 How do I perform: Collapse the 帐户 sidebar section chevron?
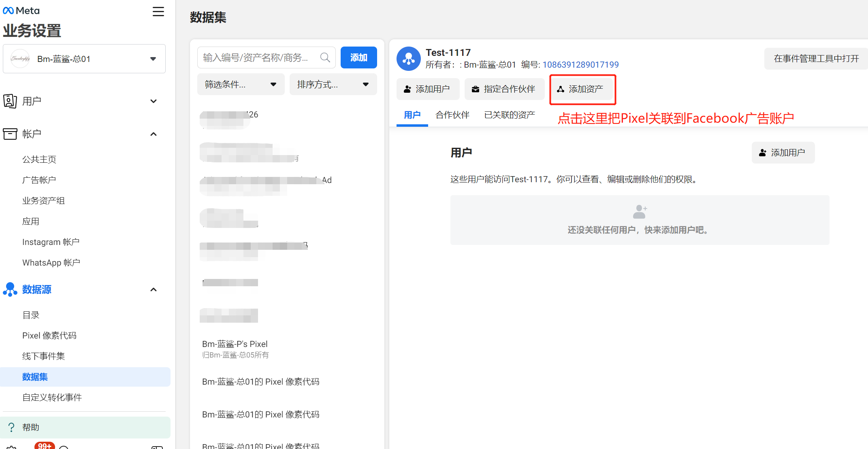pos(154,134)
